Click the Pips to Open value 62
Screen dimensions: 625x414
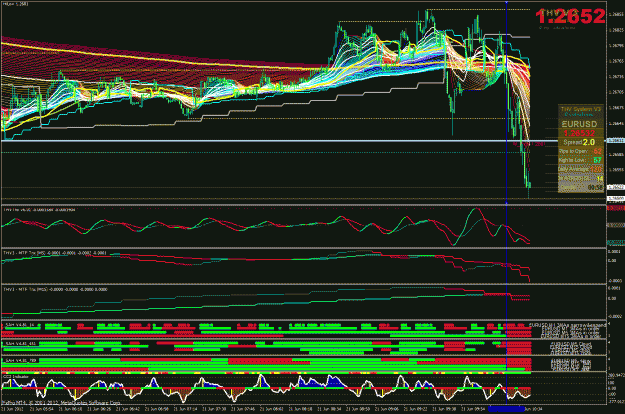click(x=597, y=151)
